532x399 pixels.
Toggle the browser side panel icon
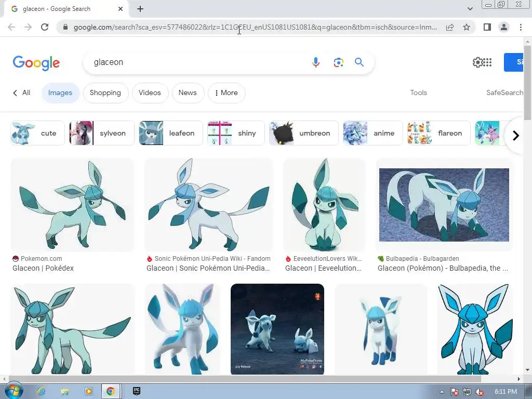[487, 27]
